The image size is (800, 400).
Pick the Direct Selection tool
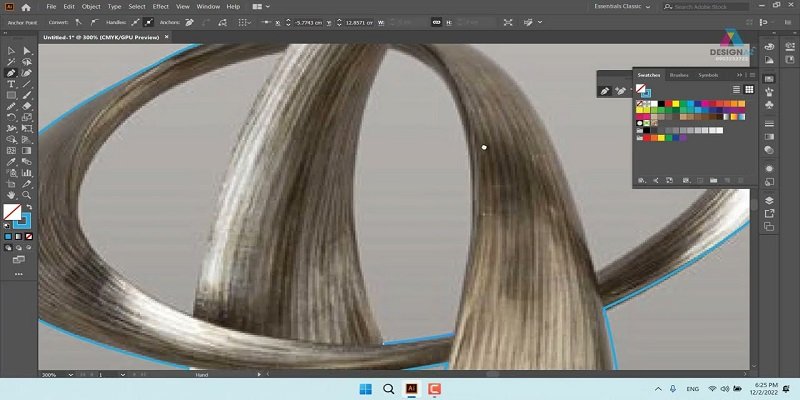pos(26,50)
